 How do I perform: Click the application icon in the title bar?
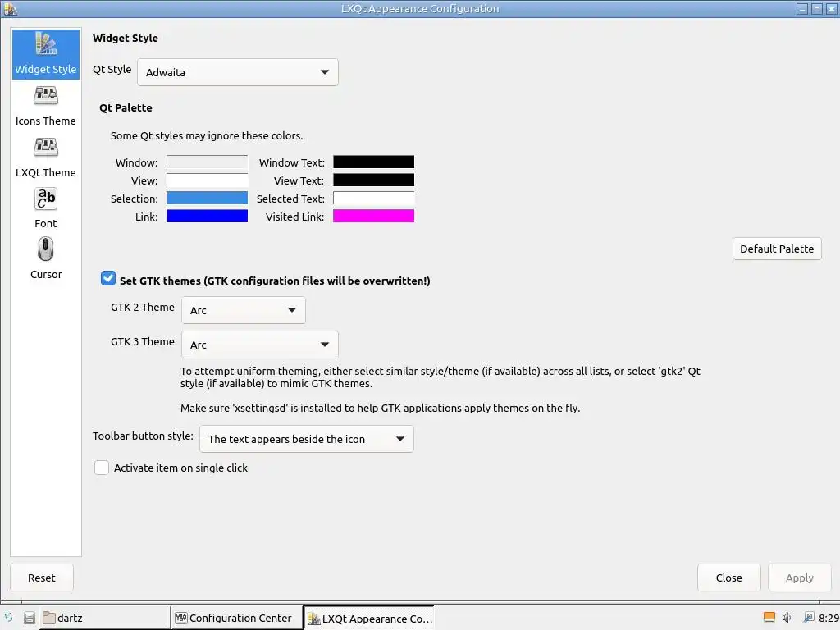click(10, 8)
